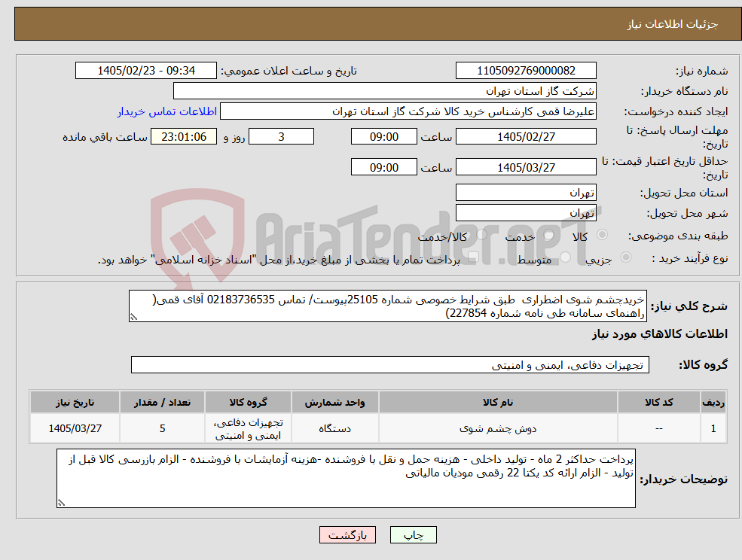Select the جزیی purchase type radio
This screenshot has width=742, height=560.
pyautogui.click(x=626, y=257)
